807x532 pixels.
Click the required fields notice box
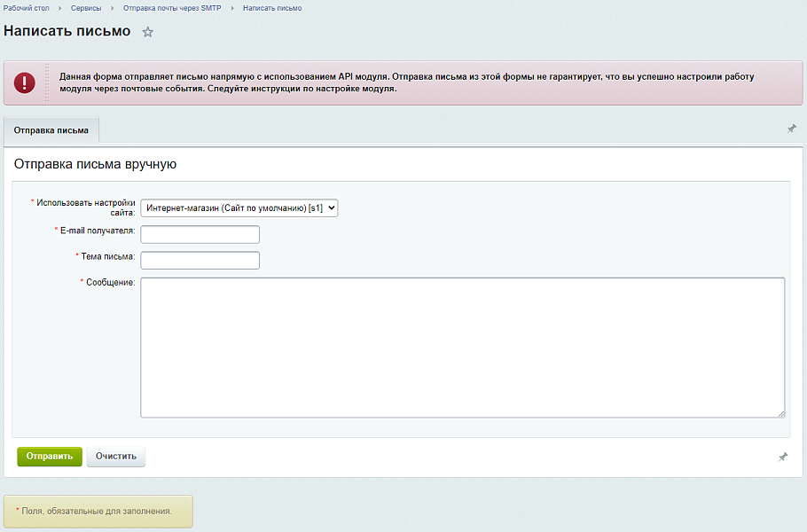coord(98,511)
